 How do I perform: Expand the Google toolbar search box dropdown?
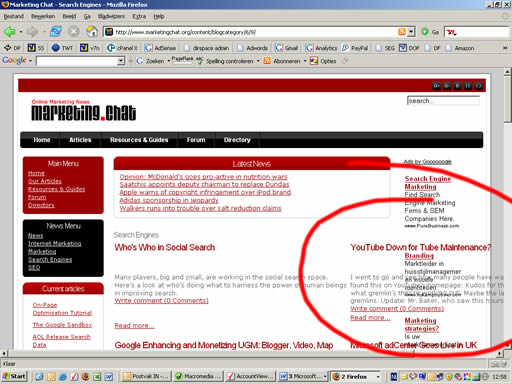(x=121, y=61)
